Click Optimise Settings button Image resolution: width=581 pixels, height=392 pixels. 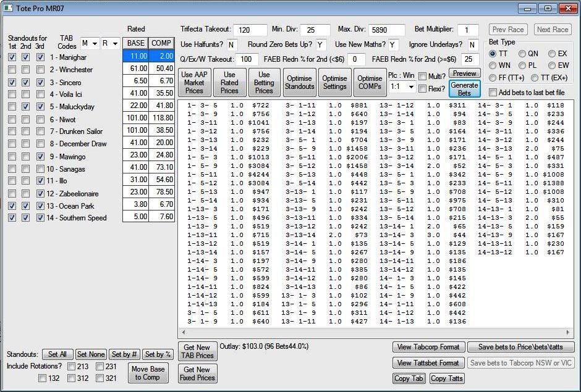point(334,83)
